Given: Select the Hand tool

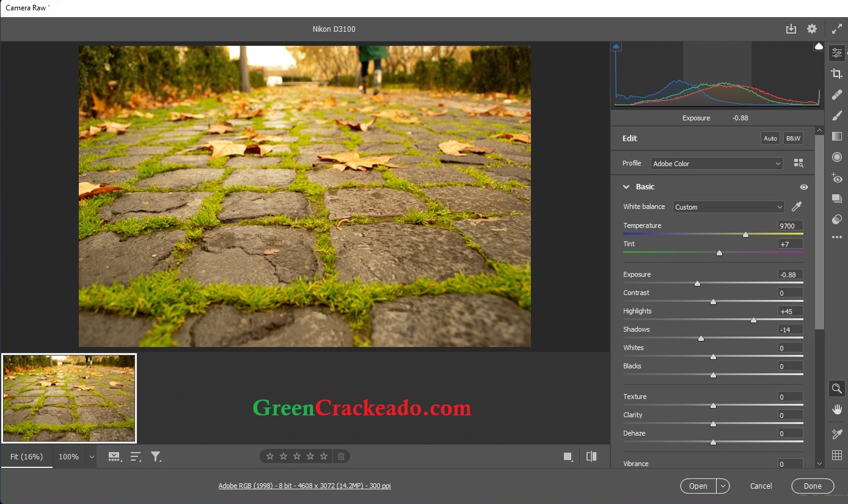Looking at the screenshot, I should coord(837,409).
